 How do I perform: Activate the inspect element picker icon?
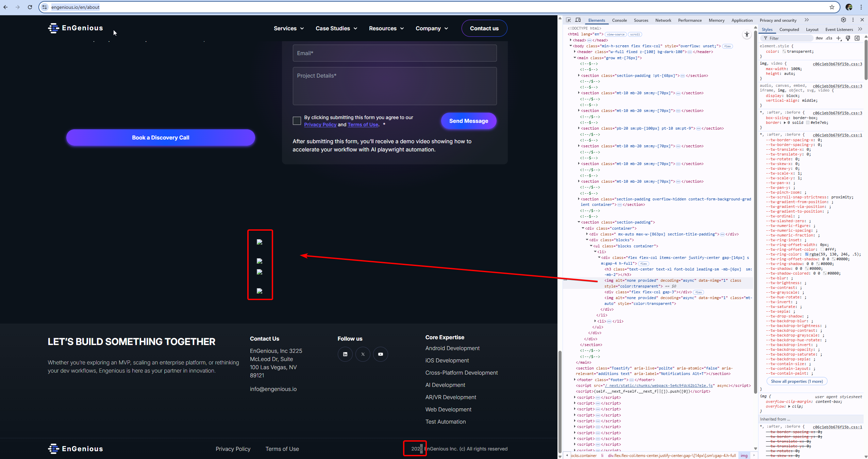(x=568, y=20)
